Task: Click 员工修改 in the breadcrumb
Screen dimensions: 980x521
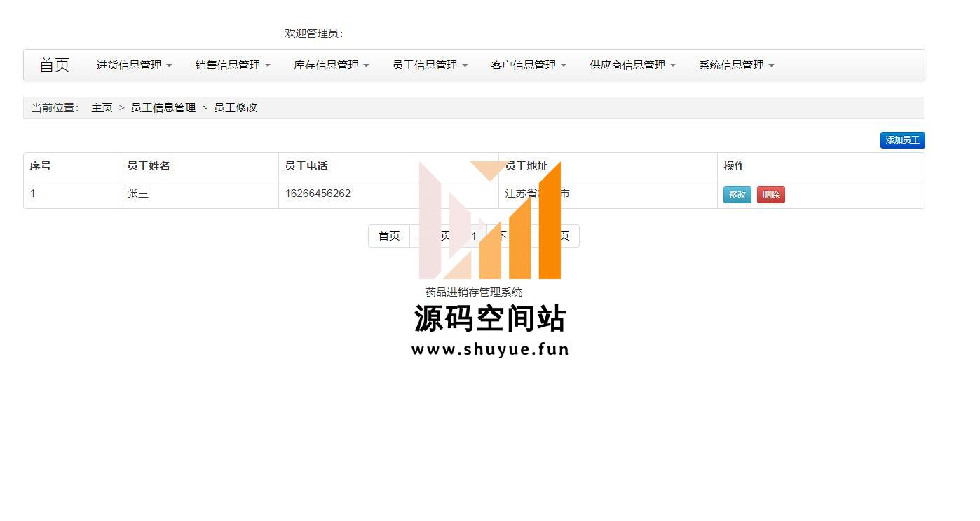Action: [236, 108]
